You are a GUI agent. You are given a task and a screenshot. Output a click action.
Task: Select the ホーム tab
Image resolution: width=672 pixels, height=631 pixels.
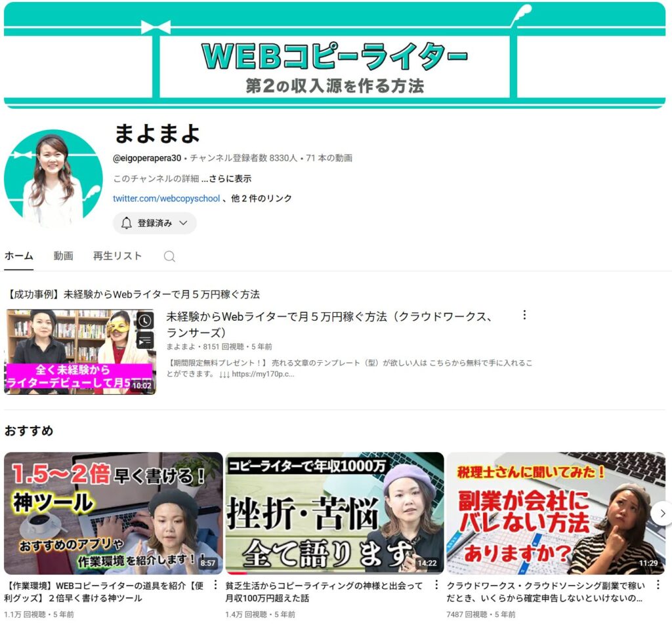point(18,256)
